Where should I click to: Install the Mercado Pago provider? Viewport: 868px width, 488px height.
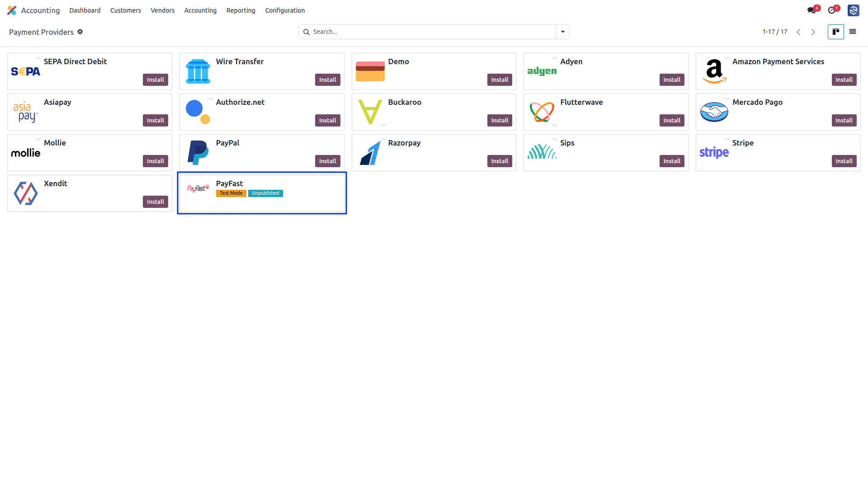click(844, 120)
